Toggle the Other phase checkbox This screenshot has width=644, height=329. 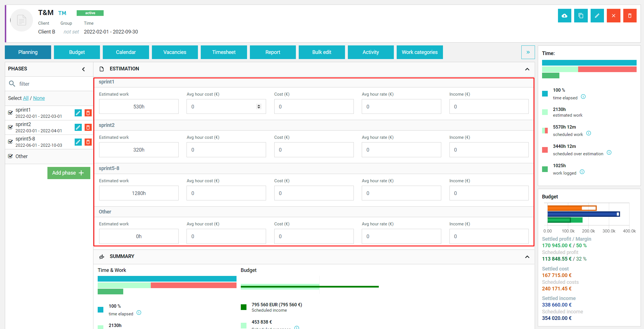click(x=11, y=156)
